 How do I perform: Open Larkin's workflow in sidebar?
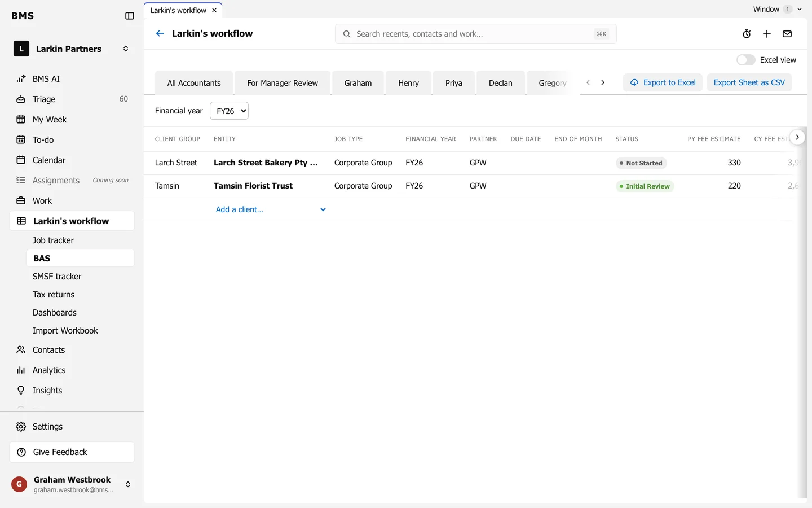coord(72,221)
